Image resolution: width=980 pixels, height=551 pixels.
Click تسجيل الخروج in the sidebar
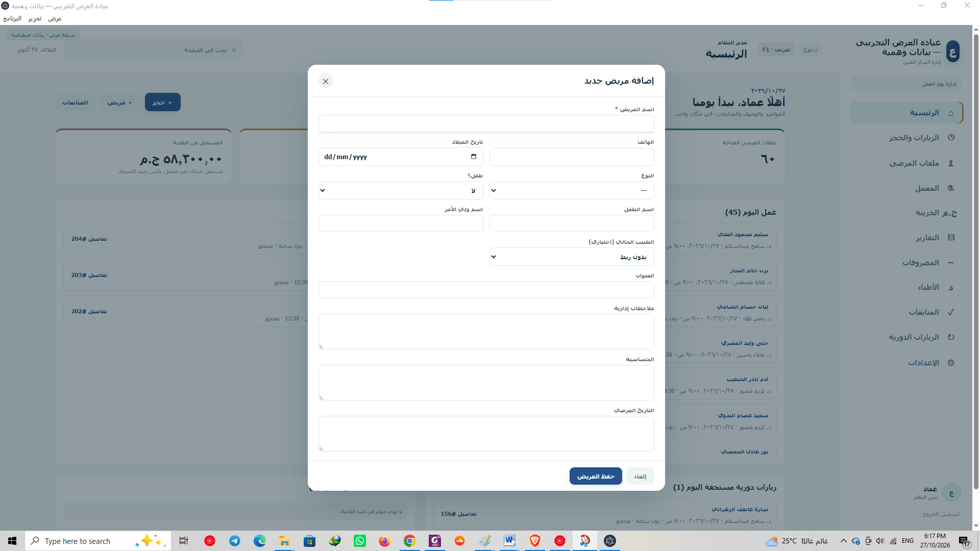[x=941, y=514]
